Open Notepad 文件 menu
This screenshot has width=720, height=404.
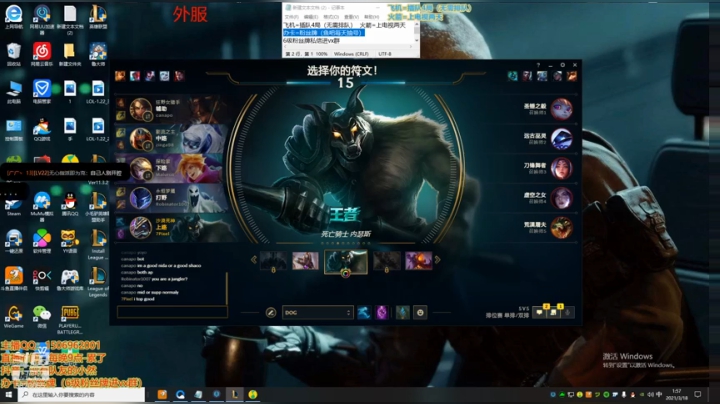(x=291, y=17)
